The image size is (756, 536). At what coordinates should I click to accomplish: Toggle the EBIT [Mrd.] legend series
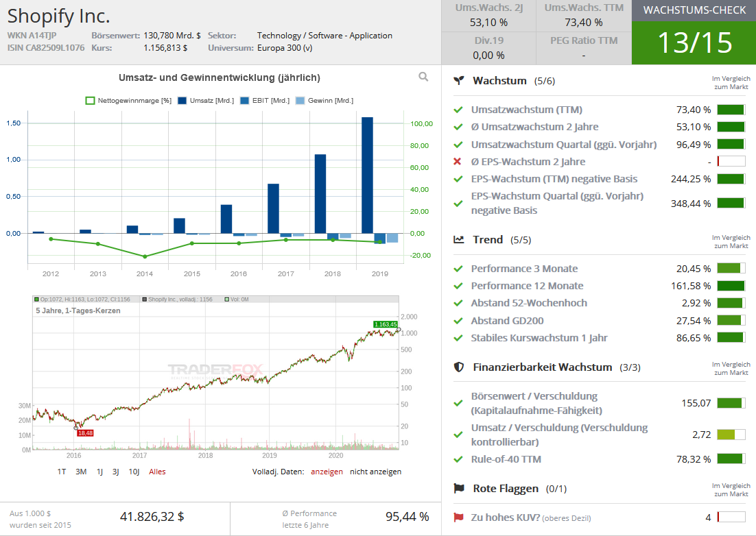pos(265,101)
